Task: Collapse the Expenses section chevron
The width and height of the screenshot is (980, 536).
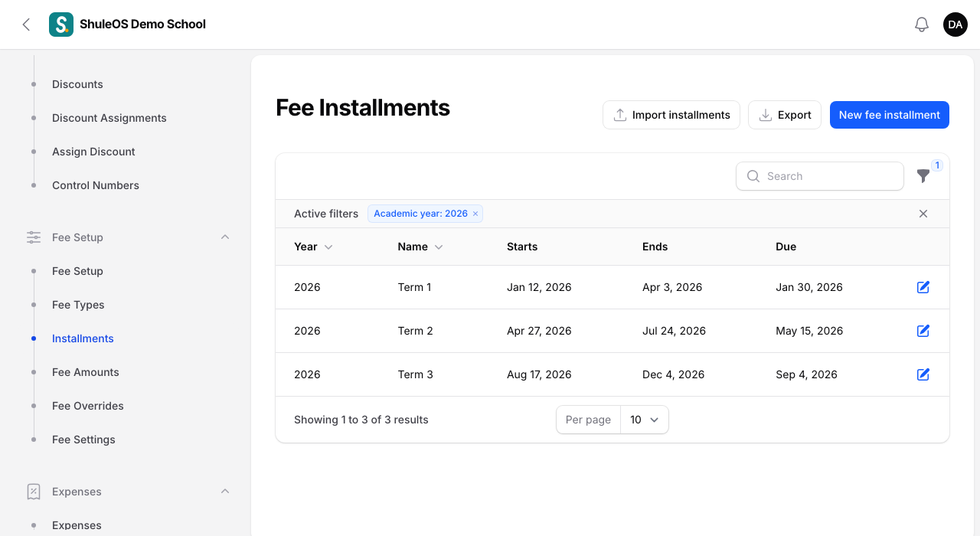Action: (225, 492)
